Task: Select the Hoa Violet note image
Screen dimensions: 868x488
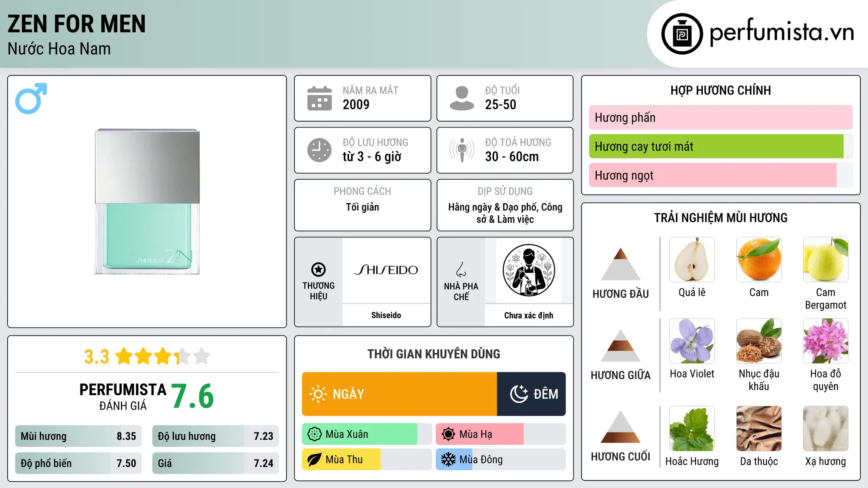Action: click(x=692, y=341)
